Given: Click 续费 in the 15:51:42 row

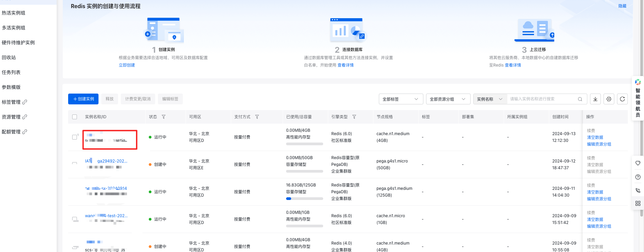Looking at the screenshot, I should coord(591,213).
